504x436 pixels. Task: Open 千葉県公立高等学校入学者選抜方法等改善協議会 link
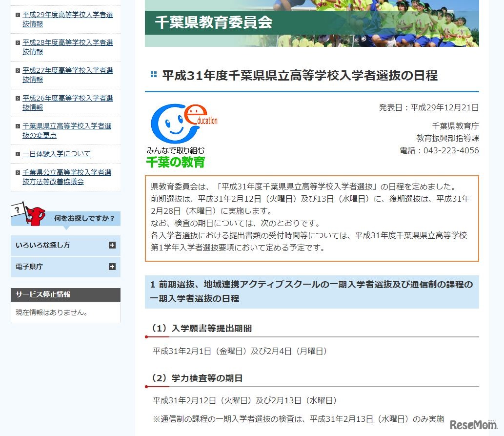[67, 177]
